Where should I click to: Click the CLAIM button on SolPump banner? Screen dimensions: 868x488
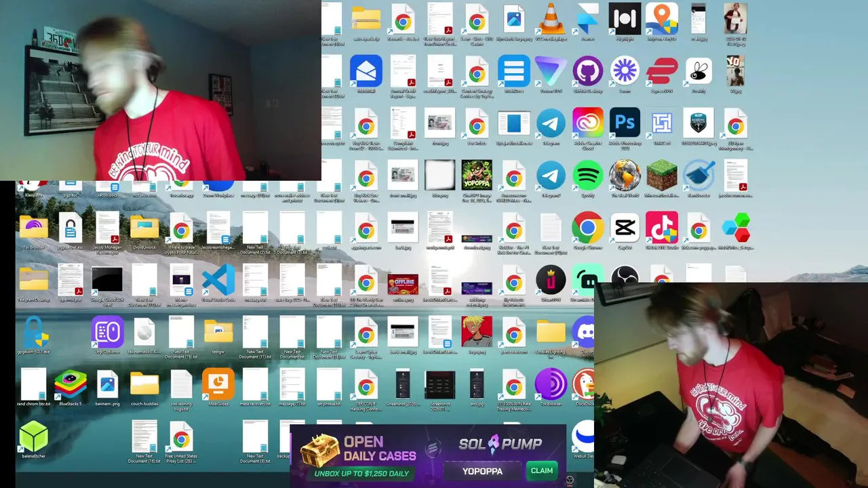(x=542, y=470)
